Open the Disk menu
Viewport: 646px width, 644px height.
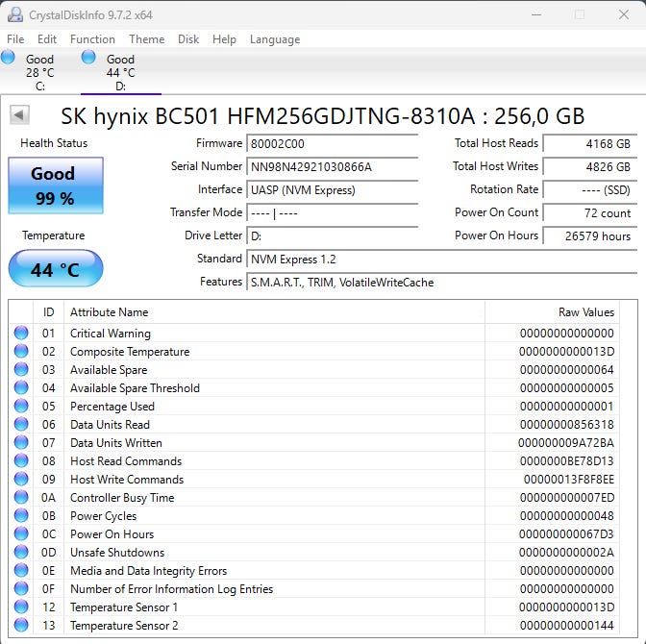tap(188, 39)
